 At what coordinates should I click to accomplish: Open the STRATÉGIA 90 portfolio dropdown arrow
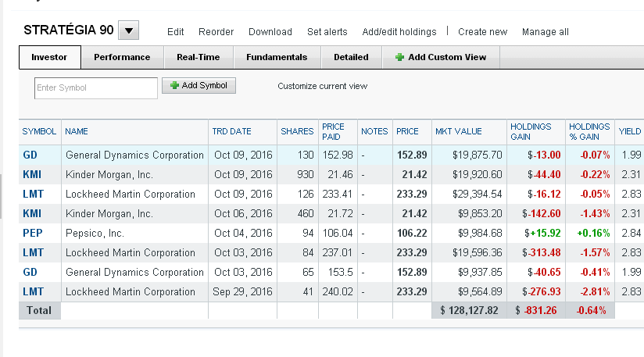(128, 30)
